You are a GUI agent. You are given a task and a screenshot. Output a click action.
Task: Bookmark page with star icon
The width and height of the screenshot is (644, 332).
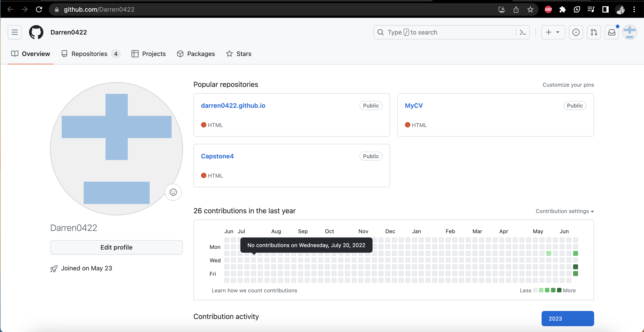click(530, 9)
